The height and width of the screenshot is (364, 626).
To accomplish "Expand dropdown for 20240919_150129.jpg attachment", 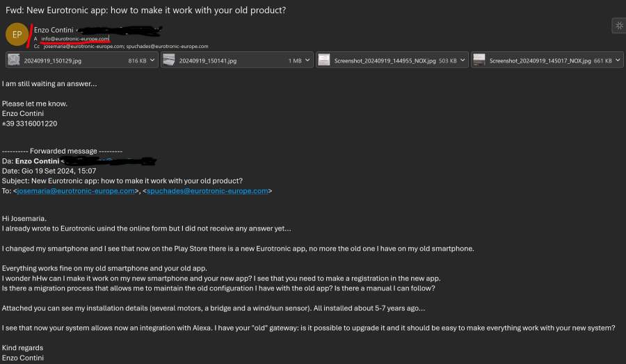I will coord(153,60).
